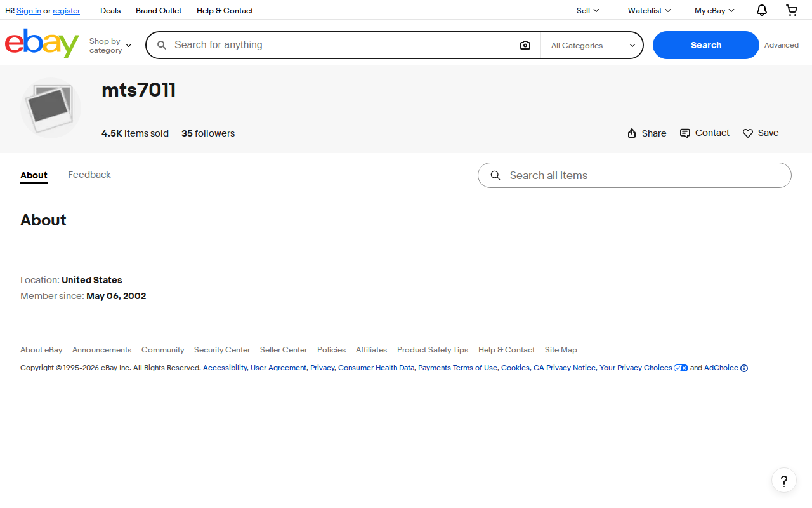This screenshot has width=812, height=508.
Task: Open the notifications bell
Action: click(x=762, y=10)
